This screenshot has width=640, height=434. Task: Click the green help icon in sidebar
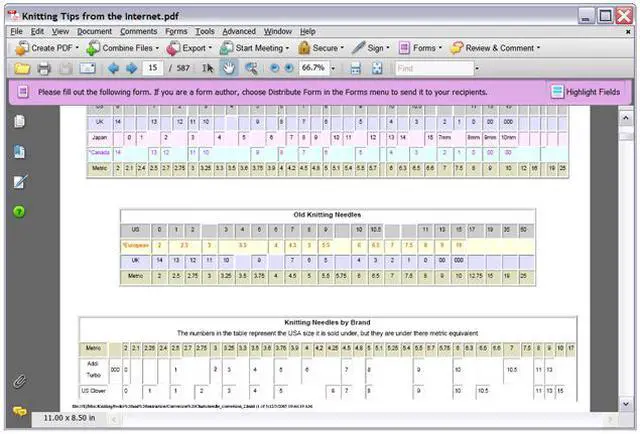coord(19,212)
